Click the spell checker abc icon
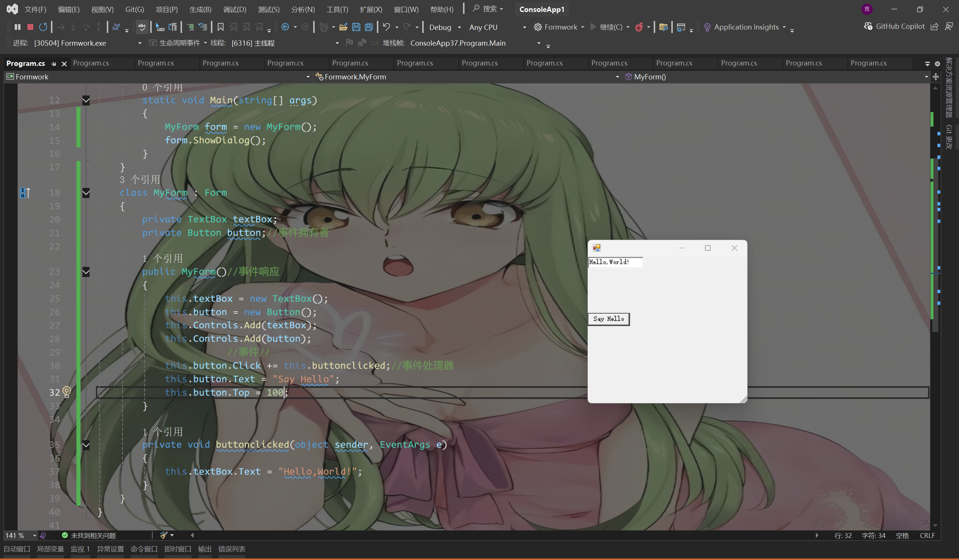 (142, 27)
